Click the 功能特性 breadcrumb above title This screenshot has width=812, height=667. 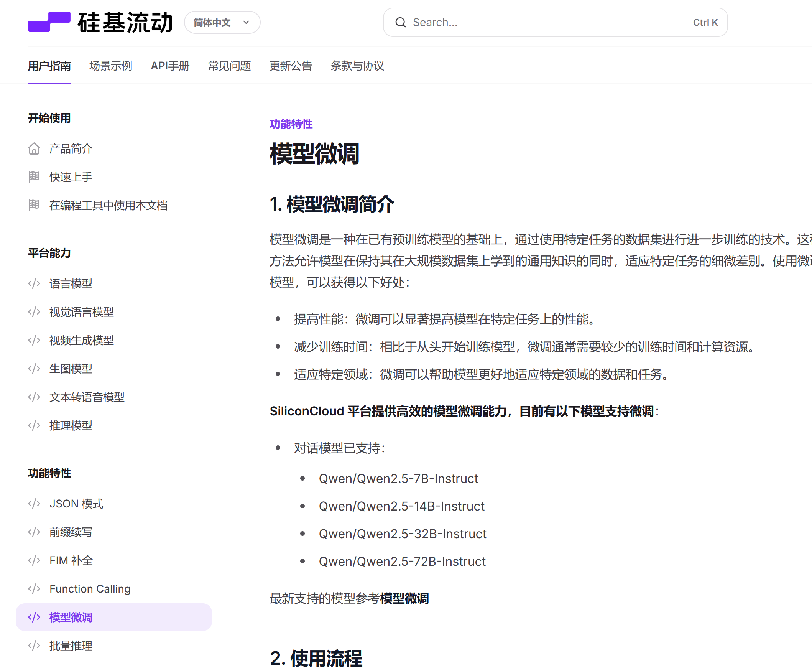[291, 124]
